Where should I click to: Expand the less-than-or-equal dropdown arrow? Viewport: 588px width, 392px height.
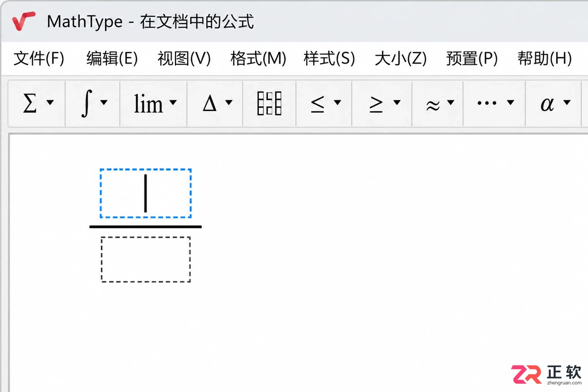tap(338, 102)
